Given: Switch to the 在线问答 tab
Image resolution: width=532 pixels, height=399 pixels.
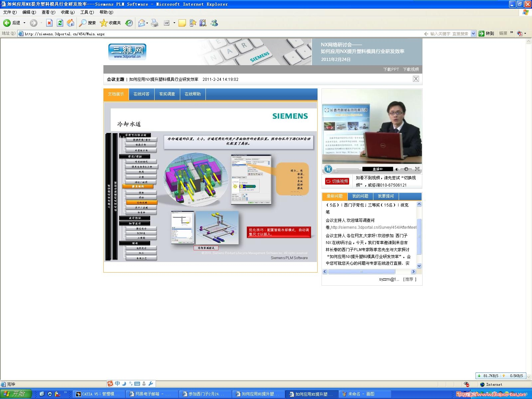Looking at the screenshot, I should pyautogui.click(x=141, y=94).
